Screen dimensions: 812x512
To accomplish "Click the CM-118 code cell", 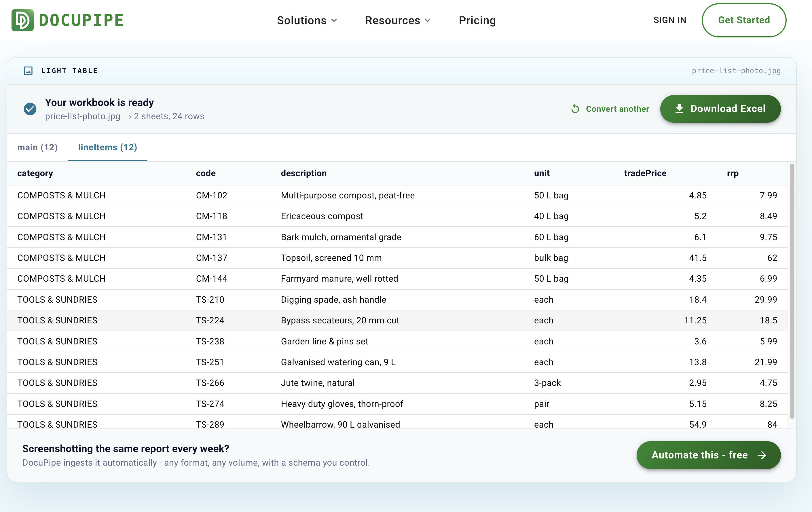I will pos(211,216).
